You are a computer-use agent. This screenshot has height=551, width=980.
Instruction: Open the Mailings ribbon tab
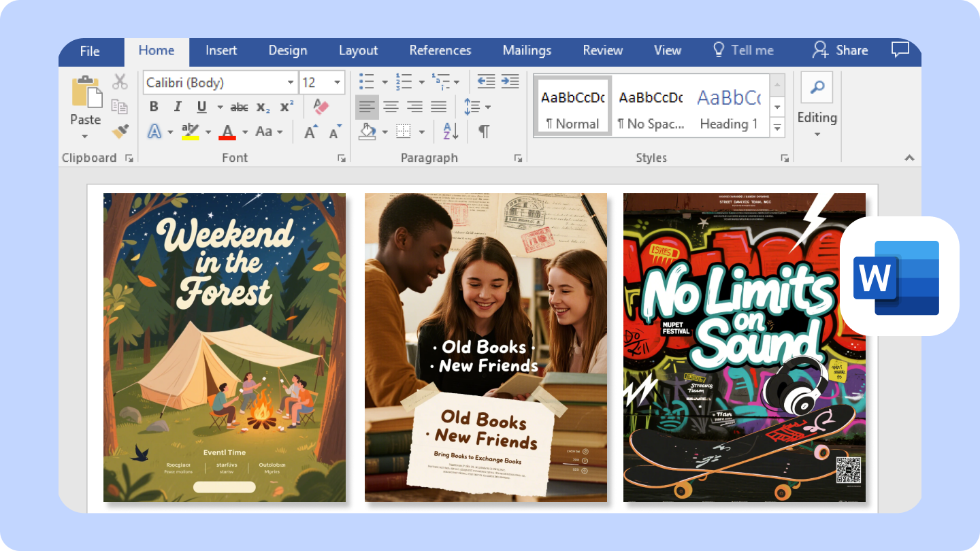pos(526,50)
